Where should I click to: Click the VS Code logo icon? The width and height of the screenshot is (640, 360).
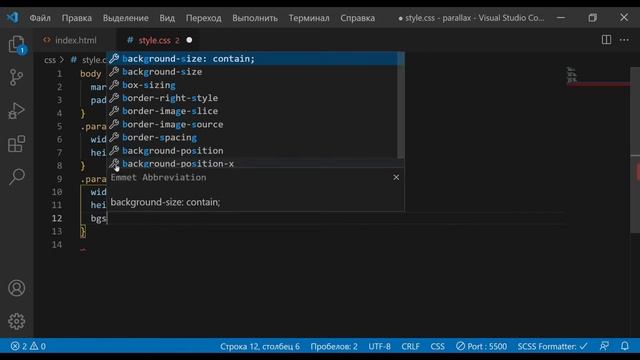tap(12, 18)
